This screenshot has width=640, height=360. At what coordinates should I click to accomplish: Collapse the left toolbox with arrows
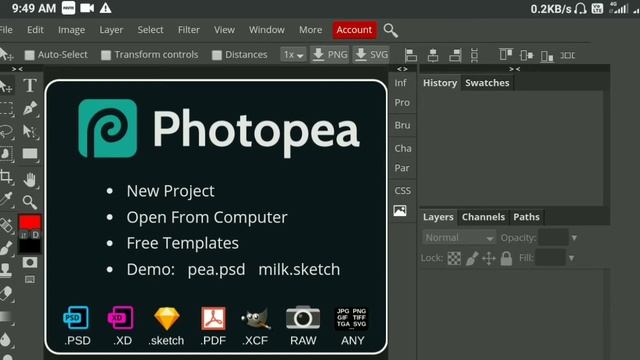(x=18, y=69)
